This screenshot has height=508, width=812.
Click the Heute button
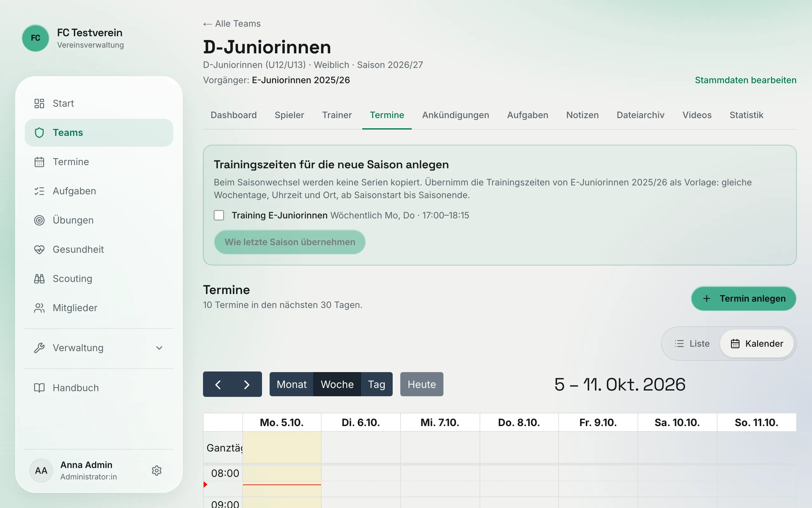422,384
